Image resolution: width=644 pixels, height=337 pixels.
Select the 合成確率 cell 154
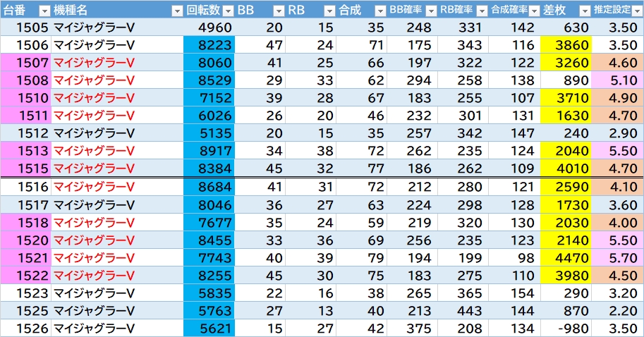pos(514,293)
